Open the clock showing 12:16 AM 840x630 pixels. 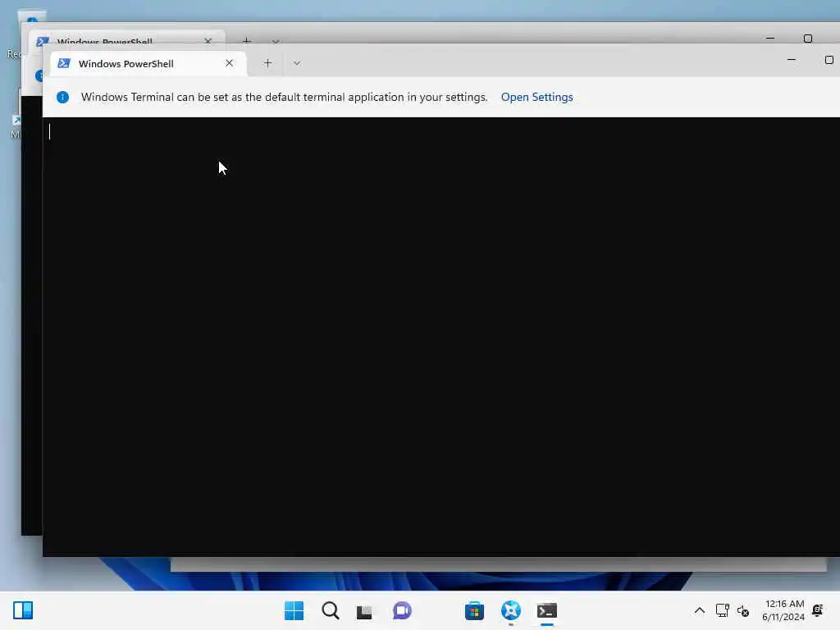[783, 610]
